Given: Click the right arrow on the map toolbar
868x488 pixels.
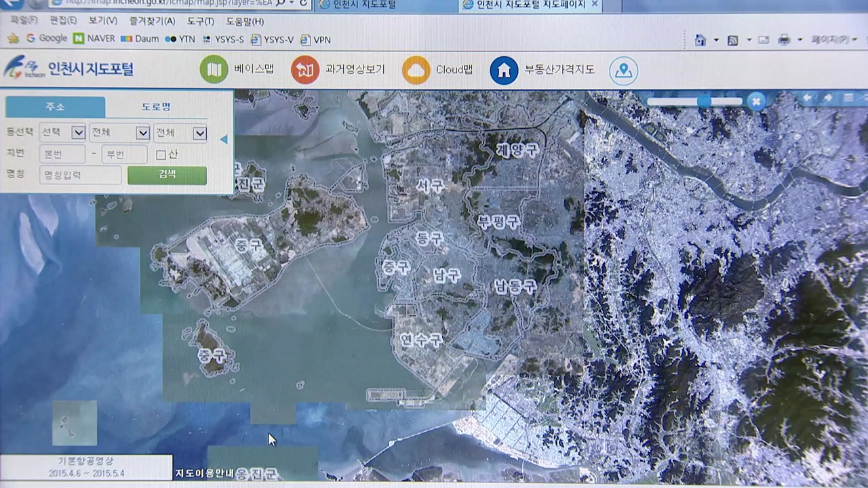Looking at the screenshot, I should tap(828, 98).
